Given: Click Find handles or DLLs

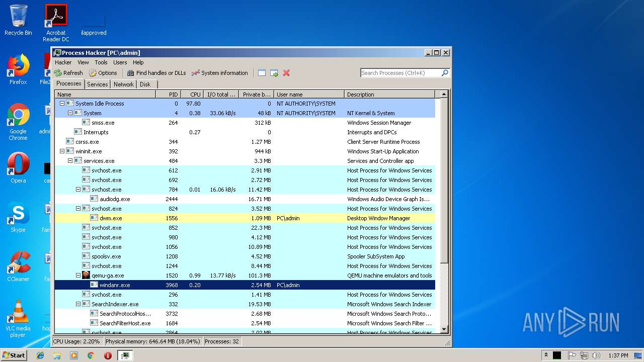Looking at the screenshot, I should (156, 73).
